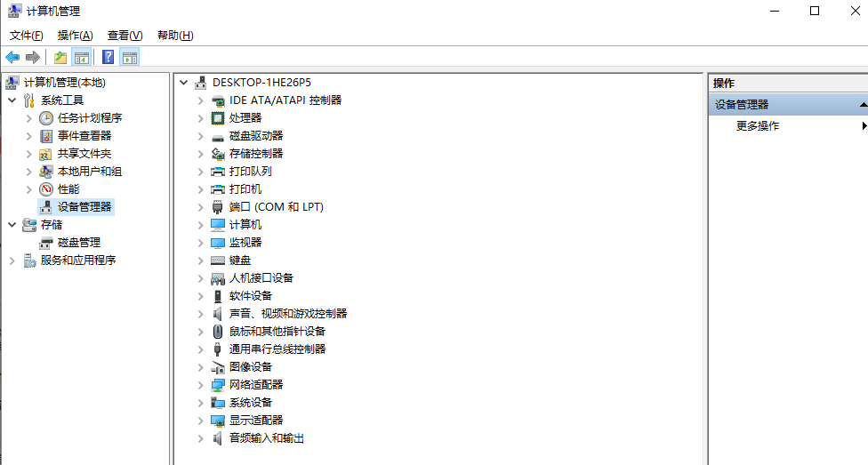Collapse the 设备管理器 actions section header

click(863, 105)
